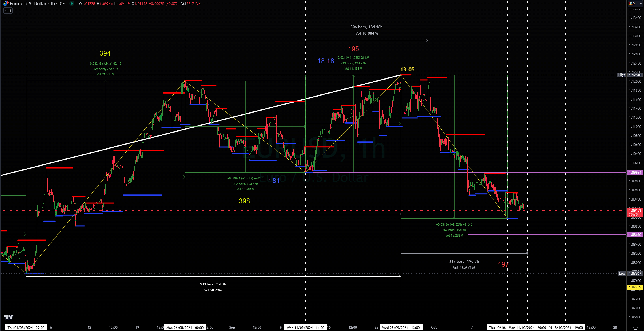This screenshot has height=331, width=644.
Task: Select the blue 18.18 text annotation
Action: click(x=326, y=61)
